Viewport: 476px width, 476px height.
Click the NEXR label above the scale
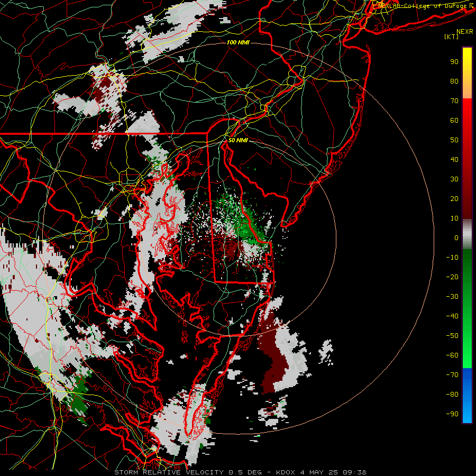(x=464, y=32)
